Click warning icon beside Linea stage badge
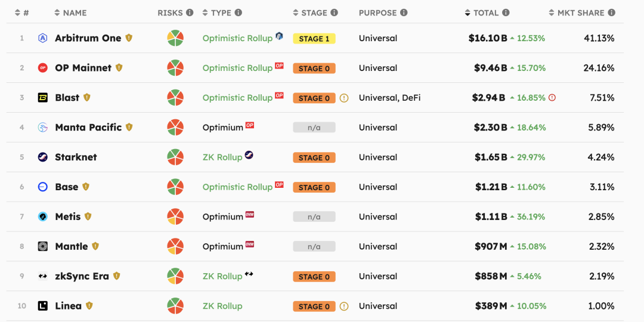Viewport: 644px width, 322px height. 344,306
